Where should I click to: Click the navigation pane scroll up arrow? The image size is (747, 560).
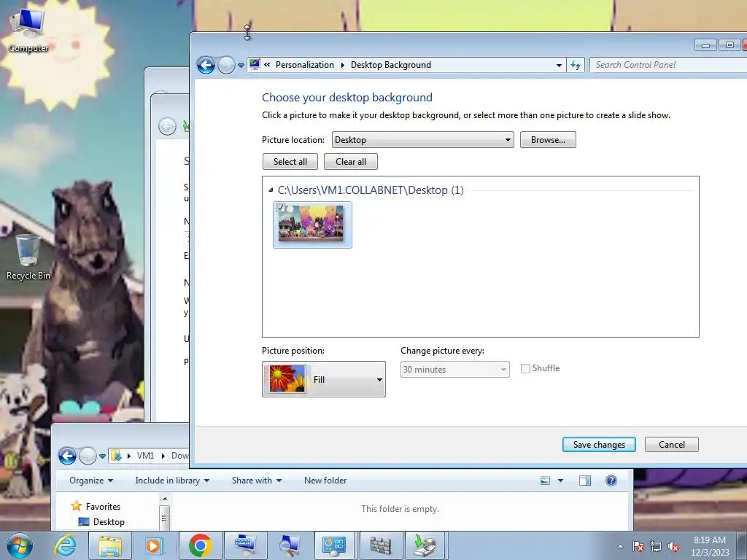click(x=164, y=499)
